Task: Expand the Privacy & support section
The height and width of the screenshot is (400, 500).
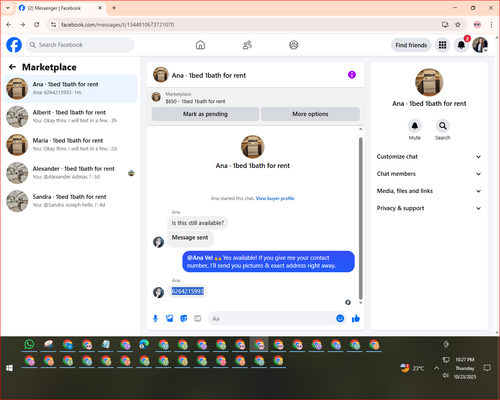Action: click(429, 208)
